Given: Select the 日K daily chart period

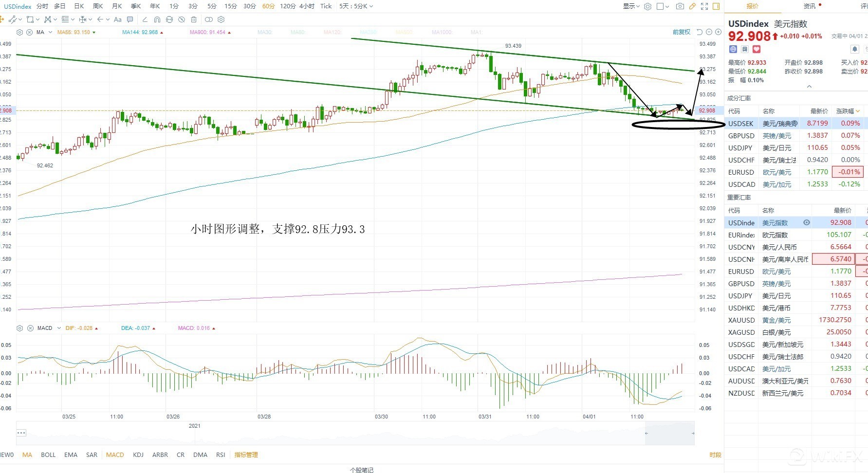Looking at the screenshot, I should tap(79, 6).
